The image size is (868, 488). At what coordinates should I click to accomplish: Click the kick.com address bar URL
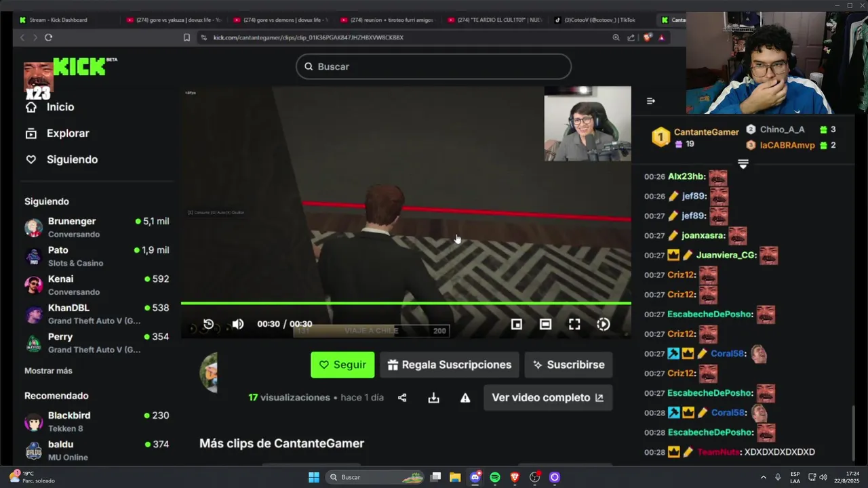pos(309,37)
